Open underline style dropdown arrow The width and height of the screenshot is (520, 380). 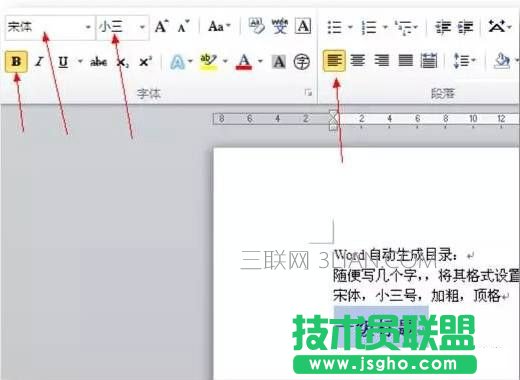click(x=80, y=61)
